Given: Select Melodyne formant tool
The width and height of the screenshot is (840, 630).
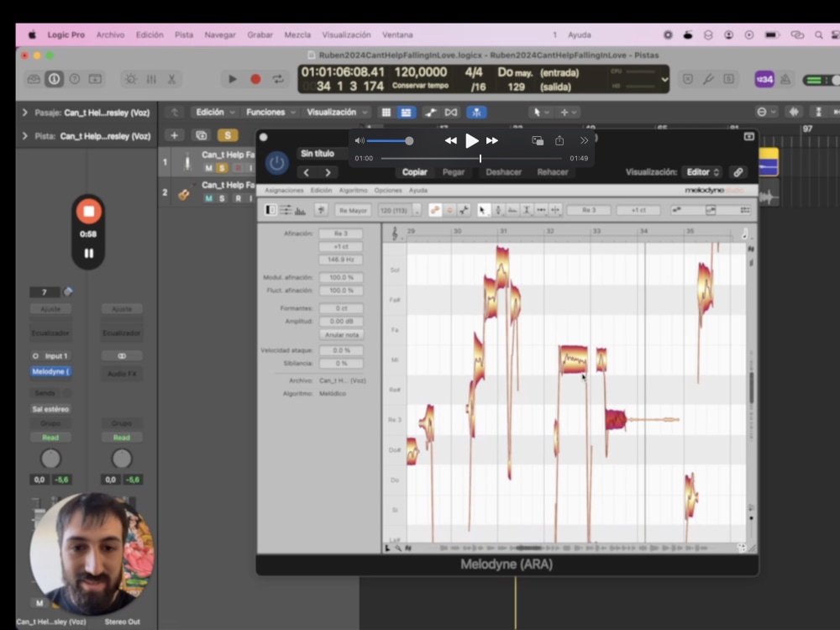Looking at the screenshot, I should [512, 210].
